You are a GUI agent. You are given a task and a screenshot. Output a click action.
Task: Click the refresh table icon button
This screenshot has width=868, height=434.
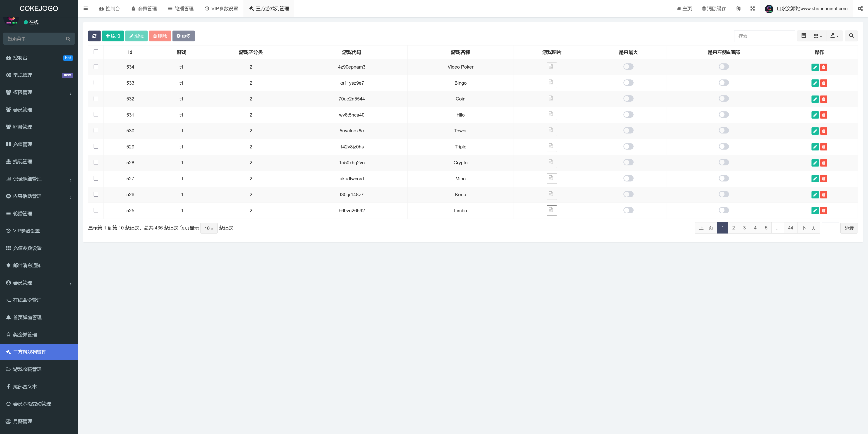tap(94, 36)
